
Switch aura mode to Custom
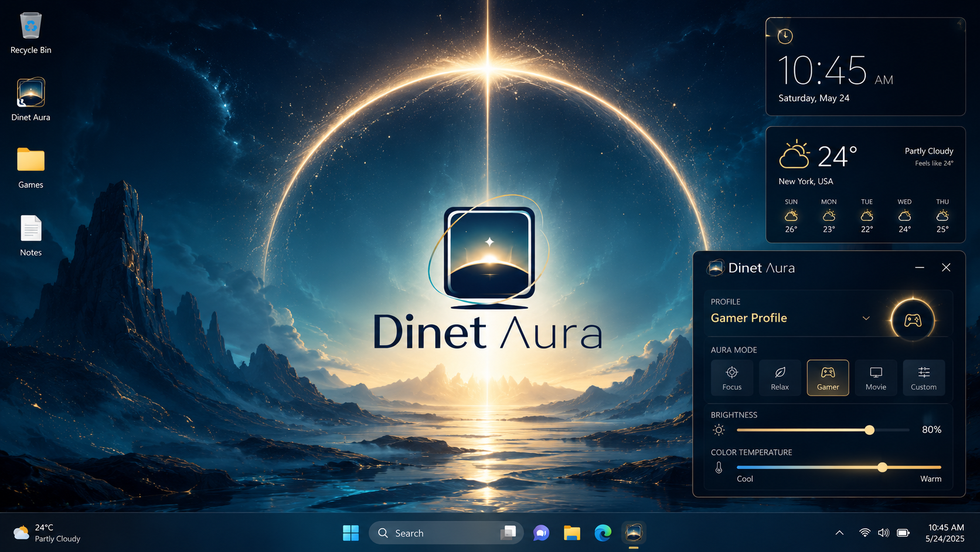pos(924,378)
